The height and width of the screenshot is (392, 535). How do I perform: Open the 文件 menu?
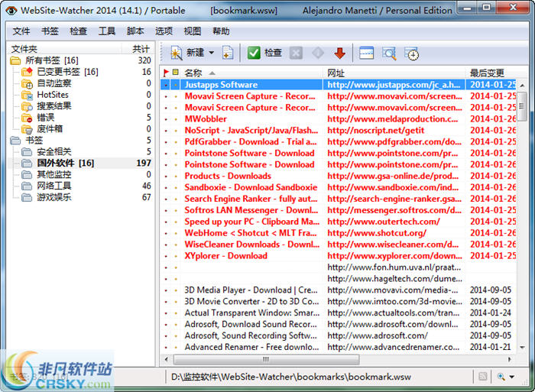coord(21,31)
